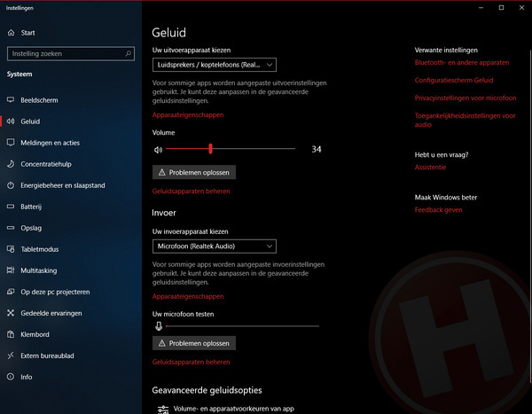Click the search magnifier icon

(129, 53)
